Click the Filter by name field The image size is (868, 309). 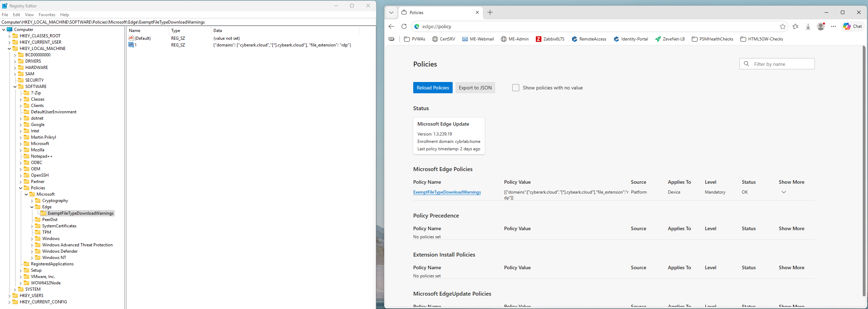pos(777,64)
